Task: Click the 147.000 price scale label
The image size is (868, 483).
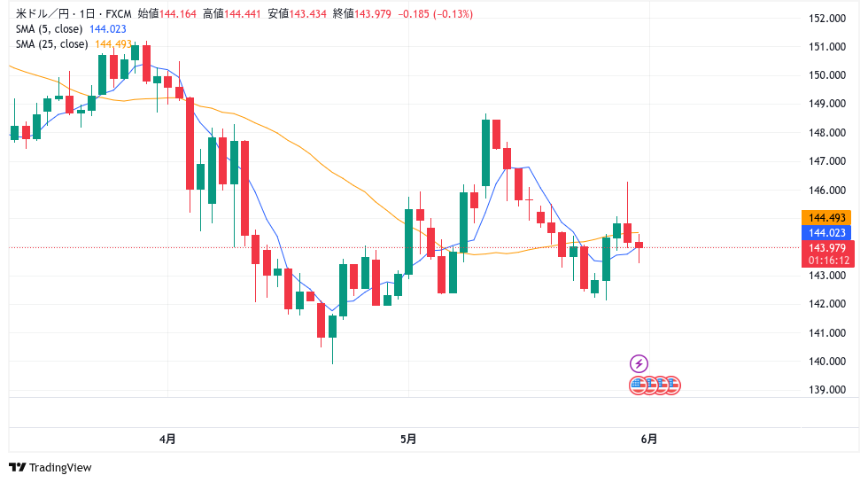Action: coord(827,161)
